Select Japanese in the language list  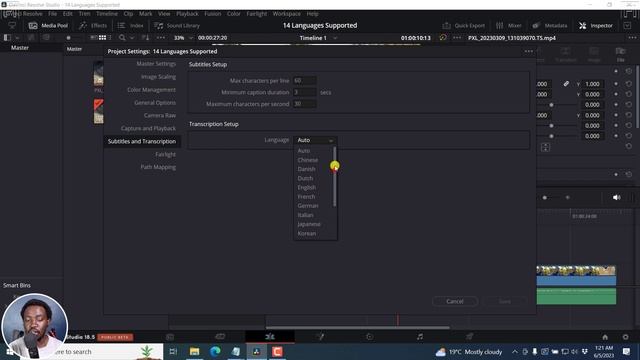coord(309,224)
